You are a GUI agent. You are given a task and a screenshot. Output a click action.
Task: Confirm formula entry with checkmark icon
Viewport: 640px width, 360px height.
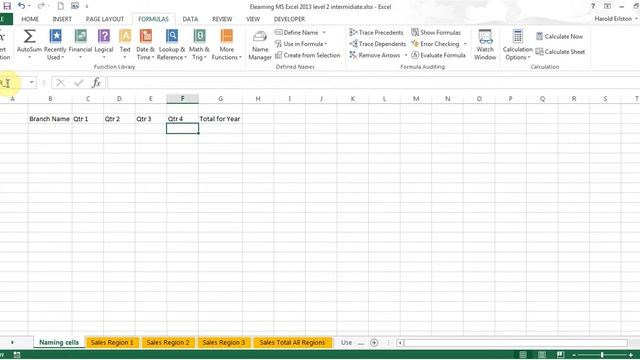79,83
